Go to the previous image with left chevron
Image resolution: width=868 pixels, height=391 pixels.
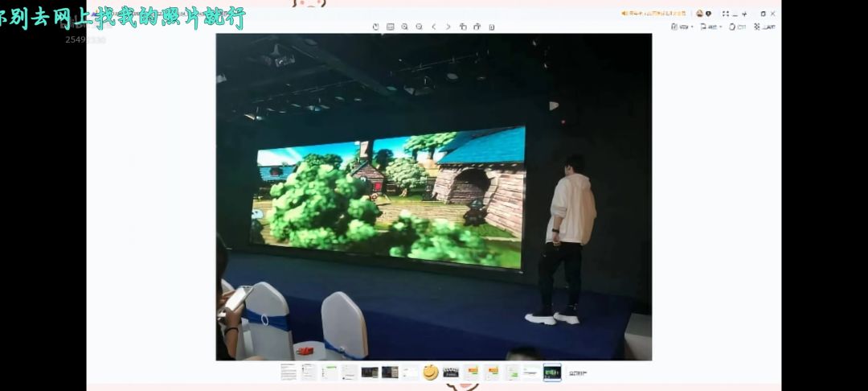433,27
